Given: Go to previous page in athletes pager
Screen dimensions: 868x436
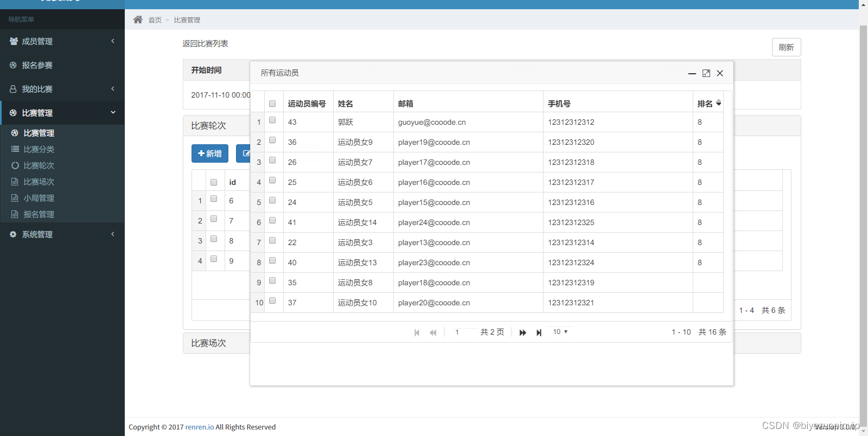Looking at the screenshot, I should click(433, 332).
